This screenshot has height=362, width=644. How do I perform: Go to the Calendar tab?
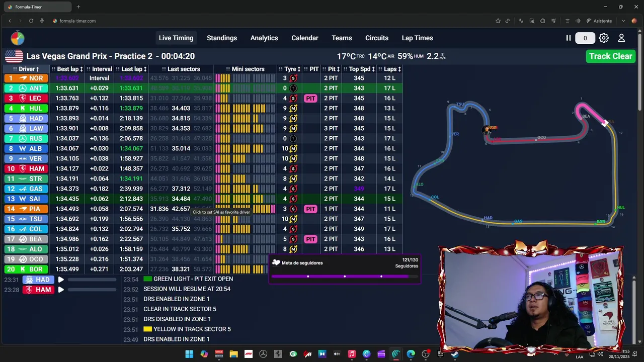(x=305, y=38)
